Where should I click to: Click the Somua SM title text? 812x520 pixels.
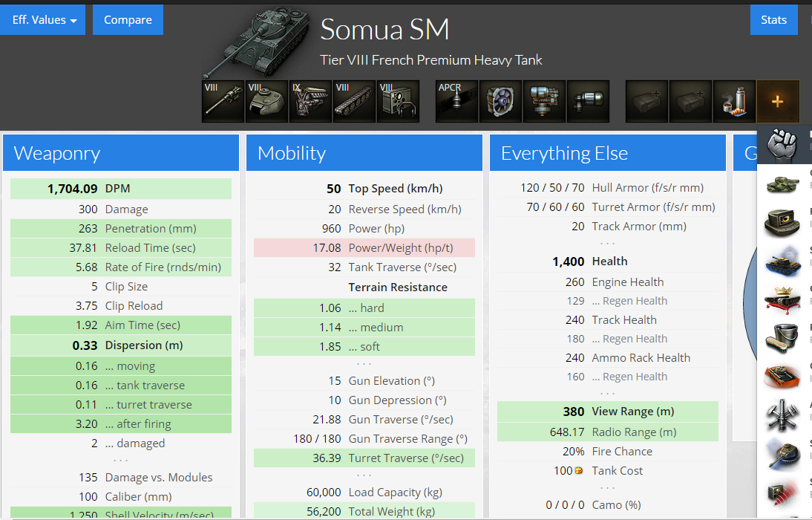click(x=384, y=30)
